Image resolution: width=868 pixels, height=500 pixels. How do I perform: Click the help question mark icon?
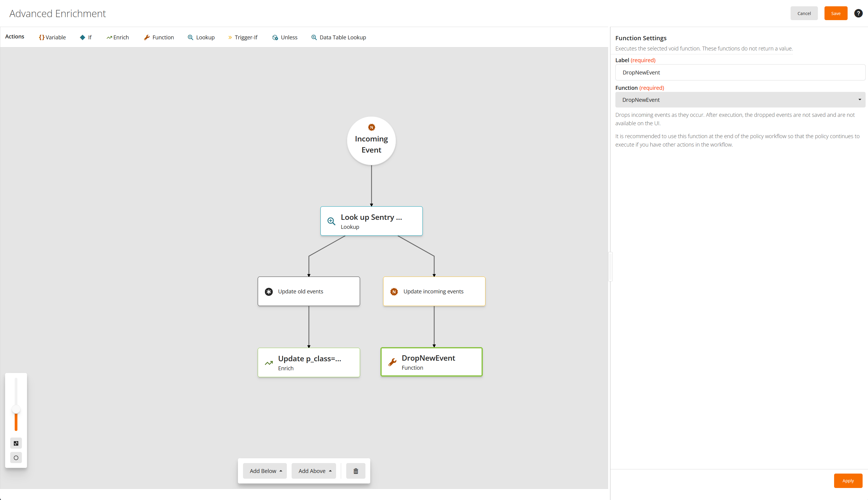click(858, 14)
